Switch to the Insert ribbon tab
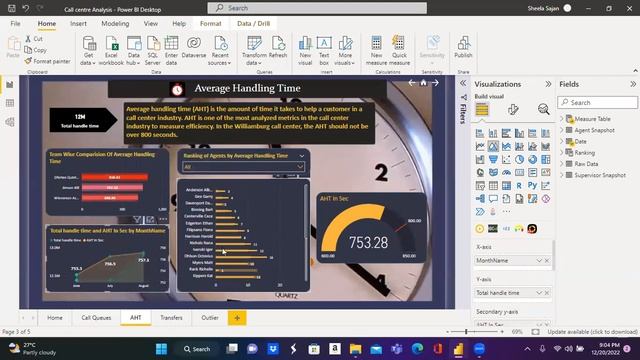 78,24
